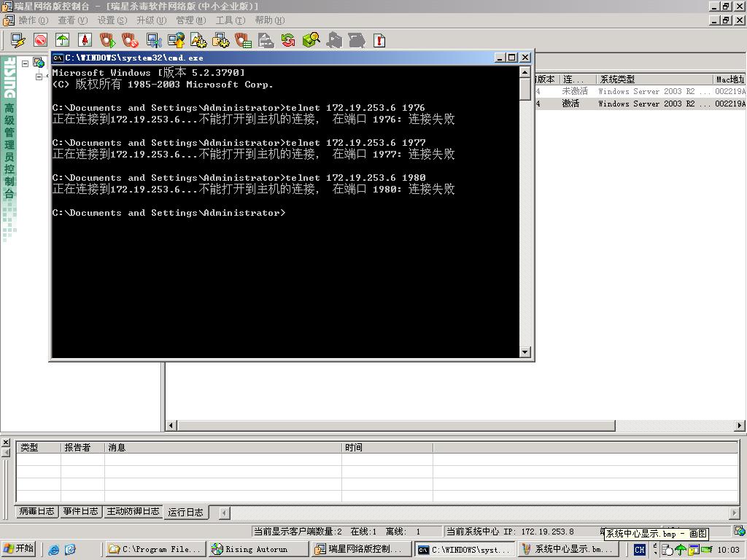Screen dimensions: 747x560
Task: Open the 查看(V) menu
Action: [x=73, y=20]
